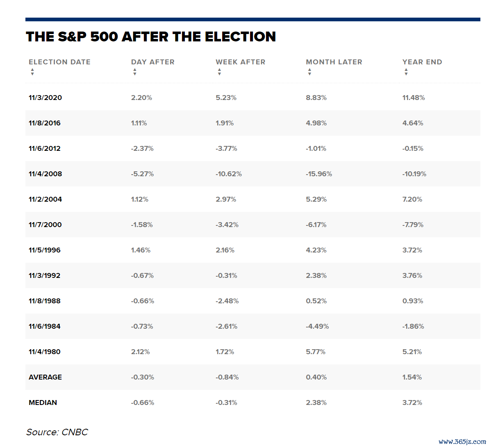Click the chart title heading
This screenshot has height=448, width=489.
point(151,36)
